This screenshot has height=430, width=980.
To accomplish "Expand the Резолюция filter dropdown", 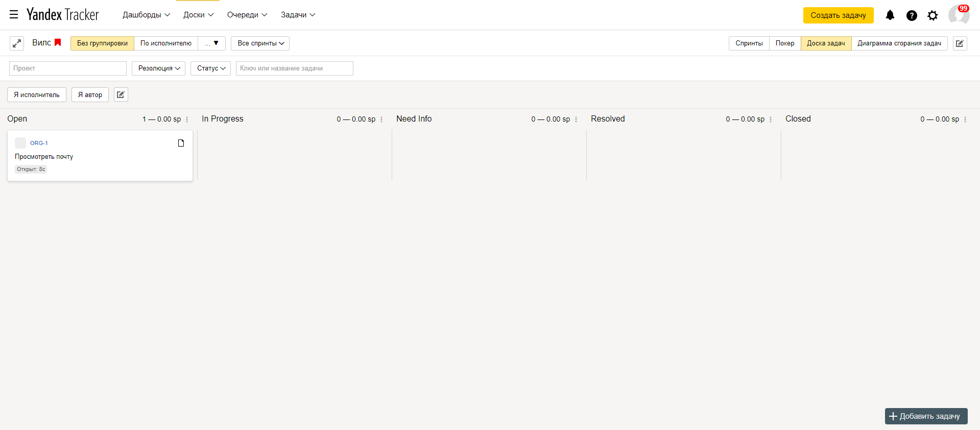I will (158, 68).
